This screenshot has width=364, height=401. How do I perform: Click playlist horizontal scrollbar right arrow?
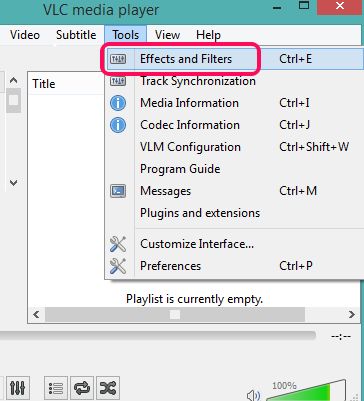coord(352,314)
